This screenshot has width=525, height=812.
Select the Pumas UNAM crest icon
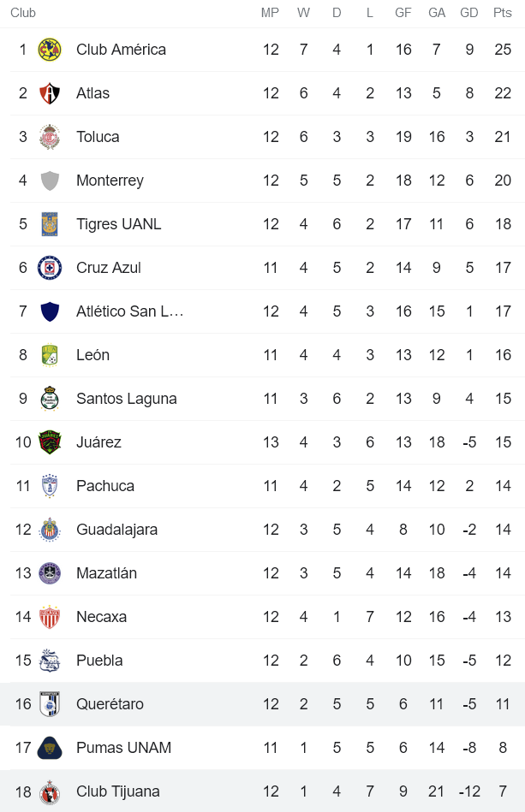51,747
